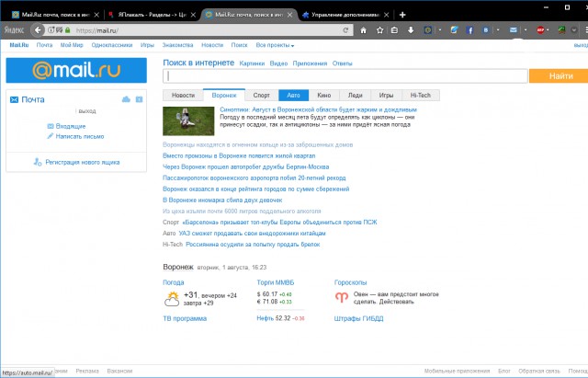Screen dimensions: 588x378
Task: Read headline about Берлин-Москва автопробег
Action: (x=246, y=166)
